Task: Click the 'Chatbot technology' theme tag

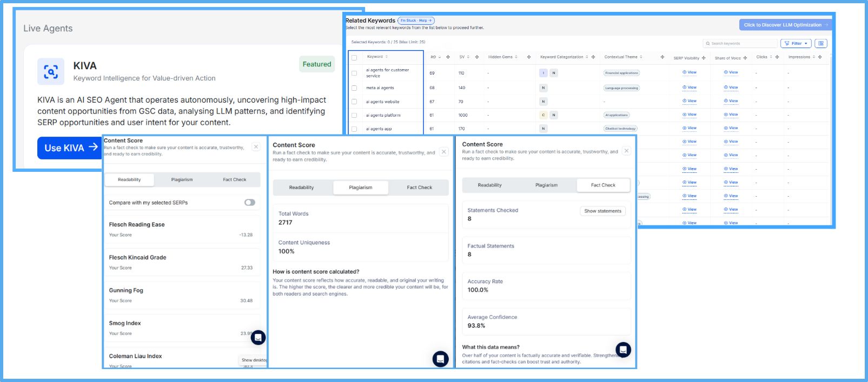Action: 620,129
